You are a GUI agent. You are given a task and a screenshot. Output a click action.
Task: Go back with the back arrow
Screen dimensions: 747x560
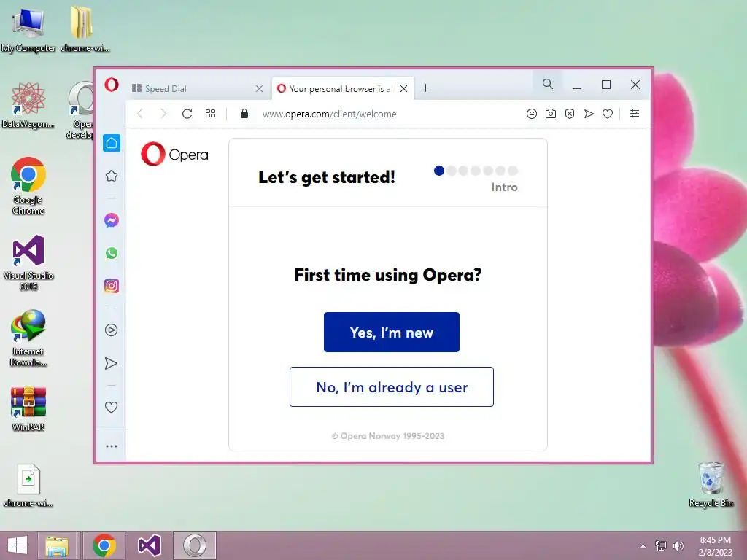click(140, 113)
